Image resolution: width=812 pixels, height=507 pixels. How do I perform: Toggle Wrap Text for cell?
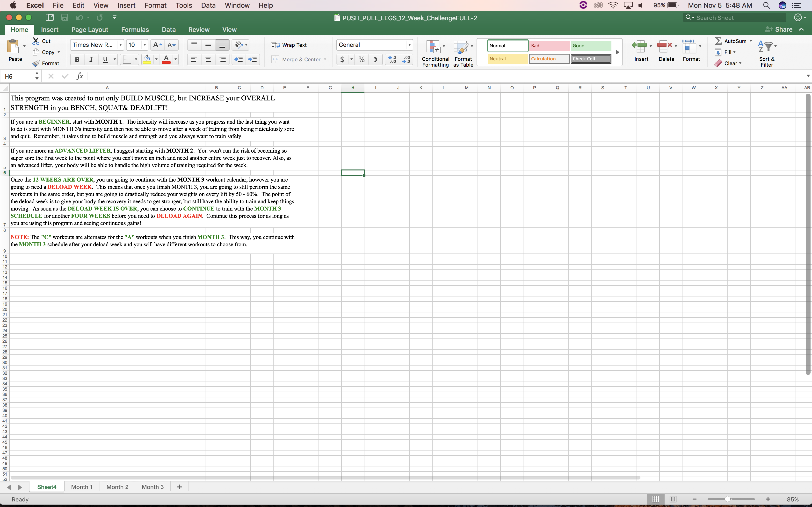pyautogui.click(x=289, y=45)
